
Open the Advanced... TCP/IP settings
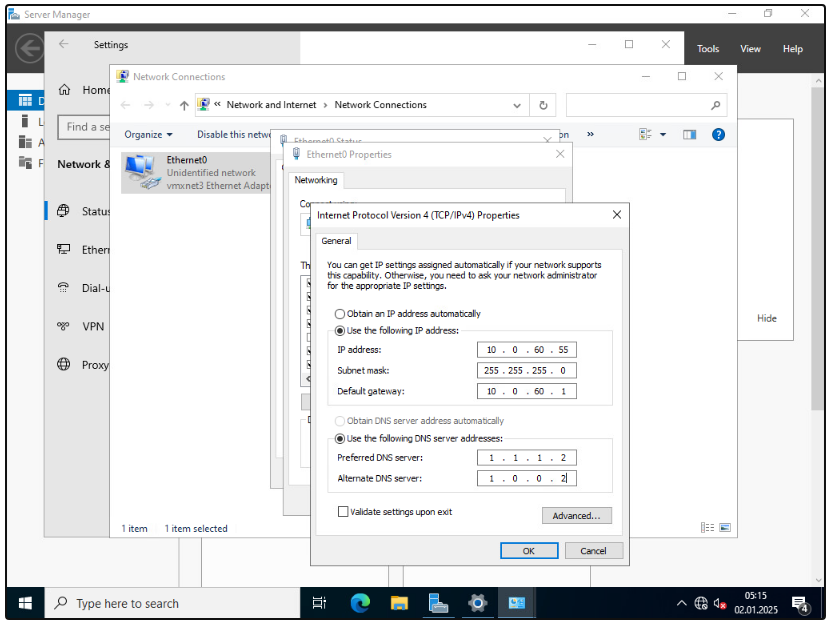(x=576, y=516)
